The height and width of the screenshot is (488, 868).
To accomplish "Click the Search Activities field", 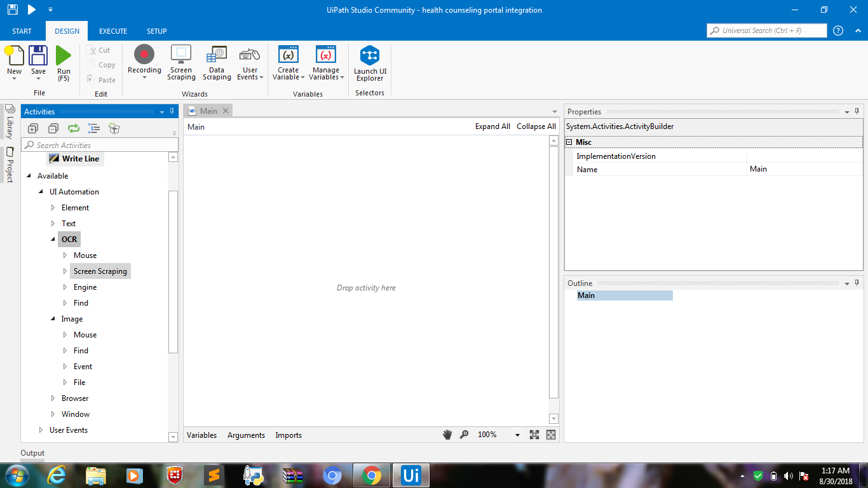I will pyautogui.click(x=100, y=145).
